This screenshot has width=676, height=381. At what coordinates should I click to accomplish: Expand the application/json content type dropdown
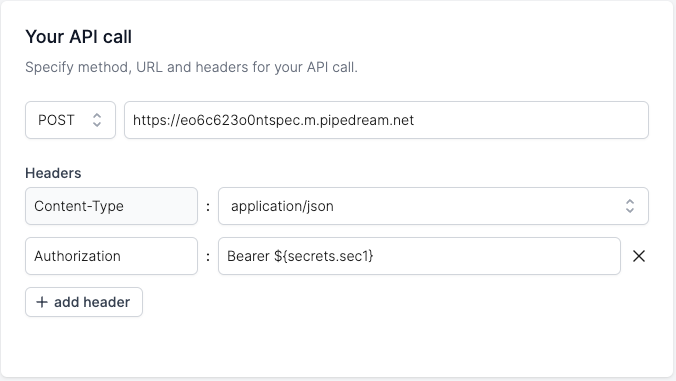click(x=433, y=206)
